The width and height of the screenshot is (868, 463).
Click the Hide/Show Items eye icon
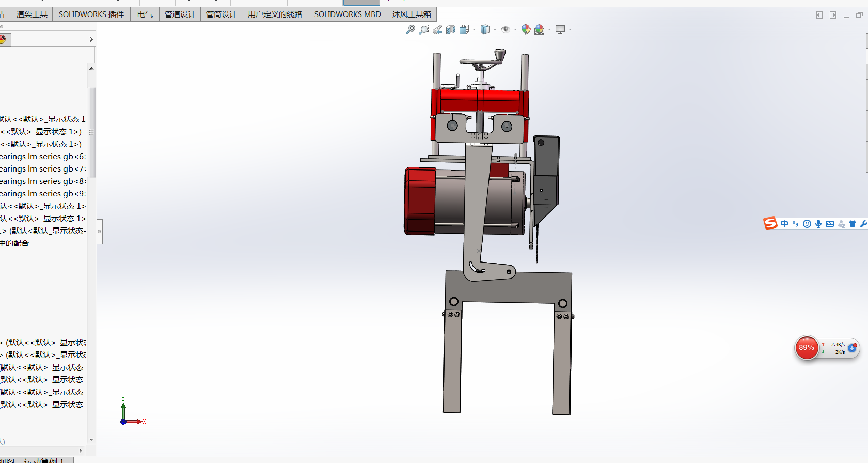(506, 29)
